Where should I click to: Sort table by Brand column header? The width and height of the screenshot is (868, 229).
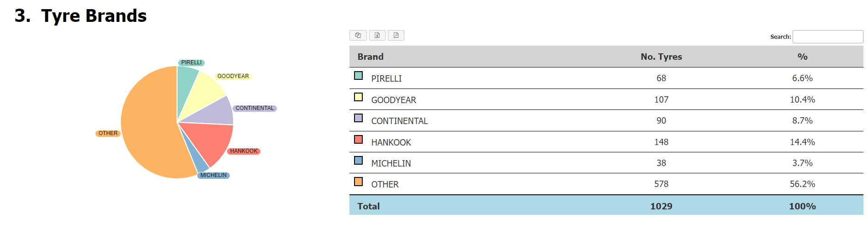(x=370, y=57)
